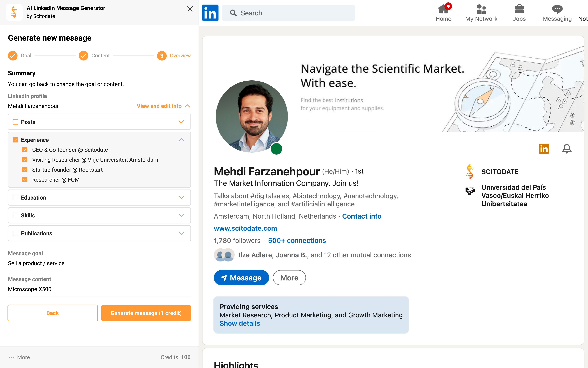The height and width of the screenshot is (368, 588).
Task: Click the three dots More icon at panel bottom
Action: point(11,357)
